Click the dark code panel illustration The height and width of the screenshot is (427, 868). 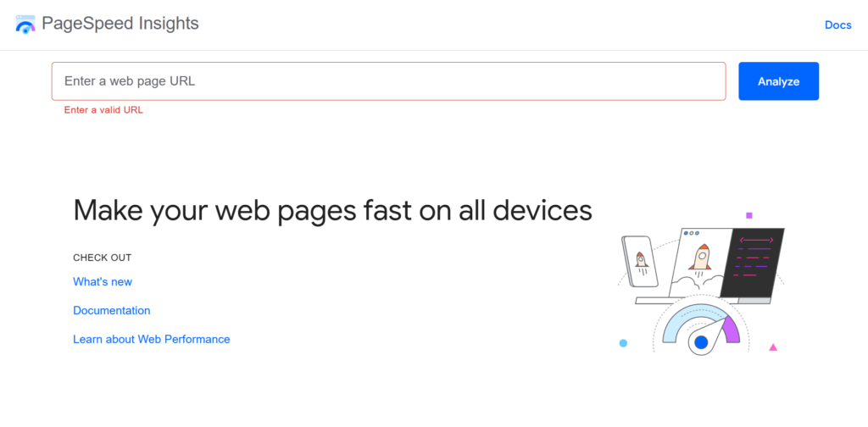(753, 263)
